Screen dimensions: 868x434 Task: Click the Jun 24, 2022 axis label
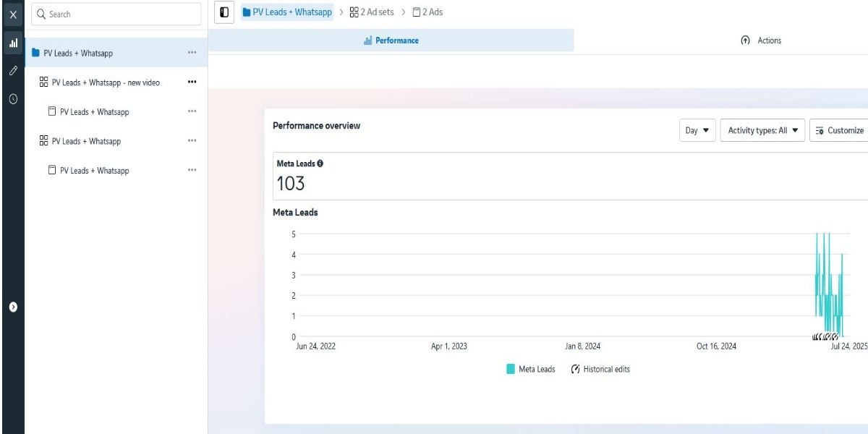316,346
